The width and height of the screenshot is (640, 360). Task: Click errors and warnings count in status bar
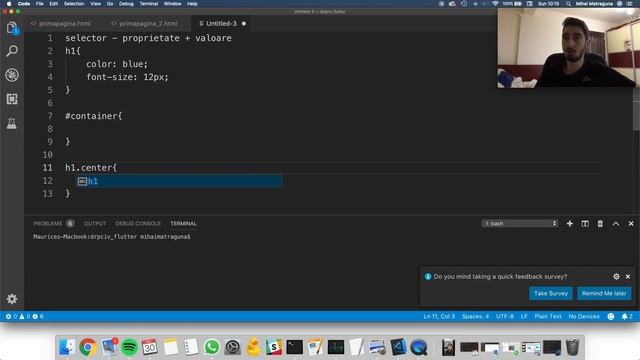point(24,316)
